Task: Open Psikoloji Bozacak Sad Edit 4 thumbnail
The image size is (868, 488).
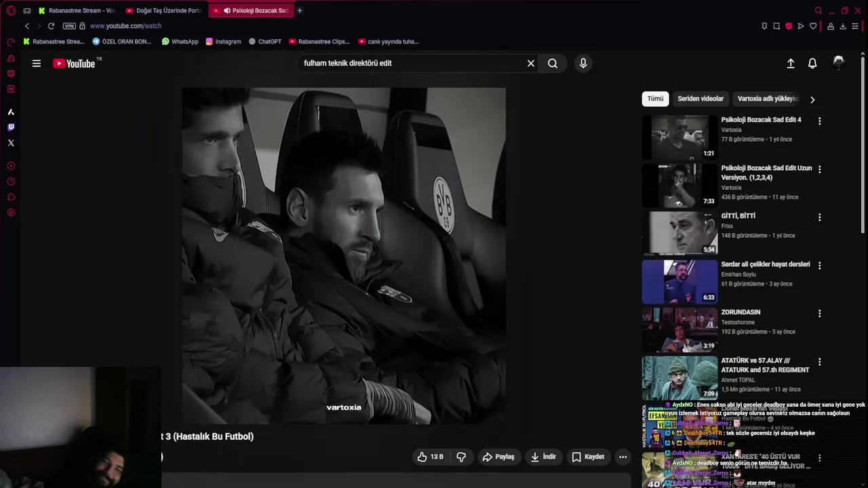Action: pyautogui.click(x=679, y=137)
